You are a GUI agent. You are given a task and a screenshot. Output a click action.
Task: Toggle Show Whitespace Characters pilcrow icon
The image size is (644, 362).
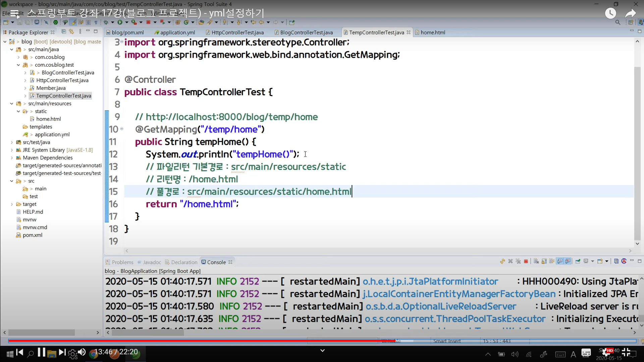96,22
